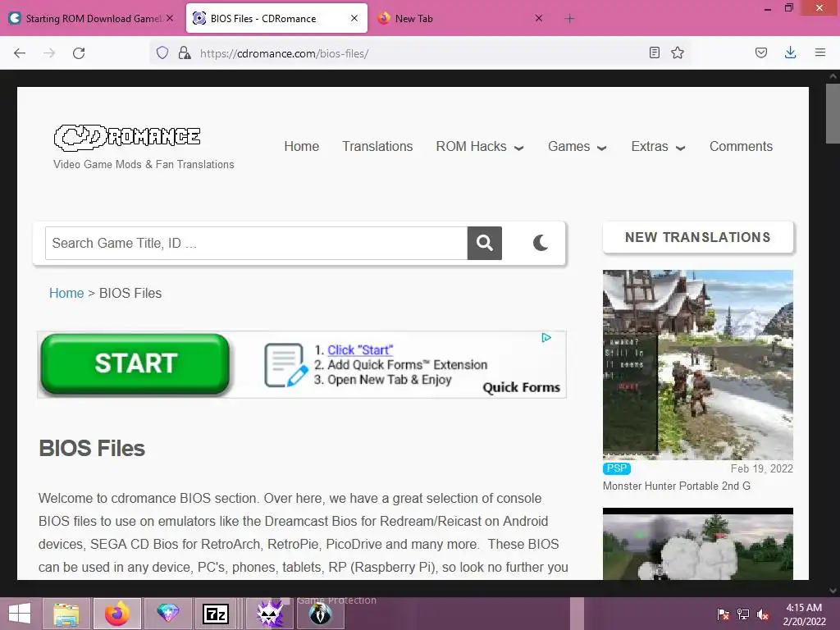The width and height of the screenshot is (840, 630).
Task: Click the flag notification tray icon
Action: click(724, 614)
